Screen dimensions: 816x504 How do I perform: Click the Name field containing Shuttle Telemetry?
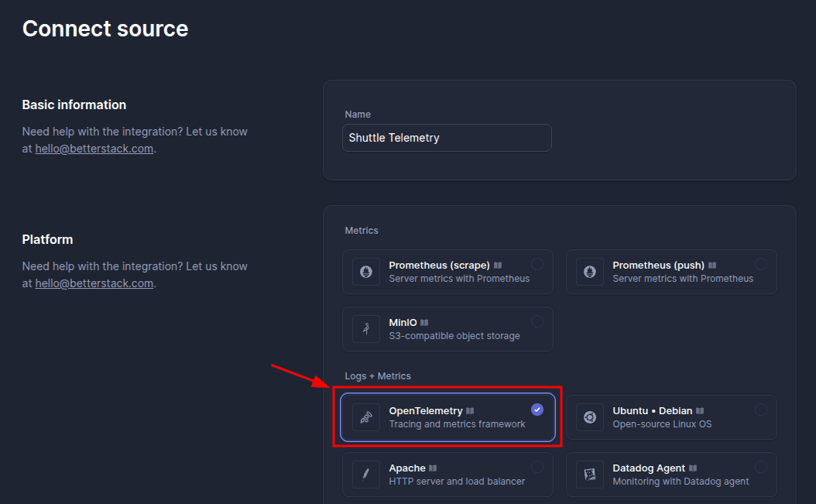tap(447, 138)
